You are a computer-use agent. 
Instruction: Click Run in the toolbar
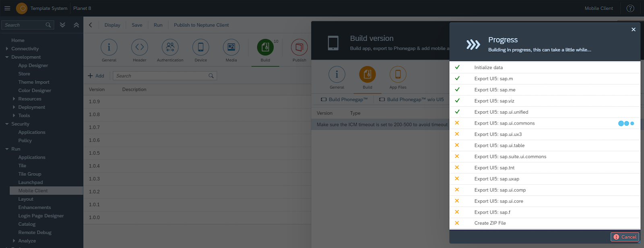[x=158, y=25]
